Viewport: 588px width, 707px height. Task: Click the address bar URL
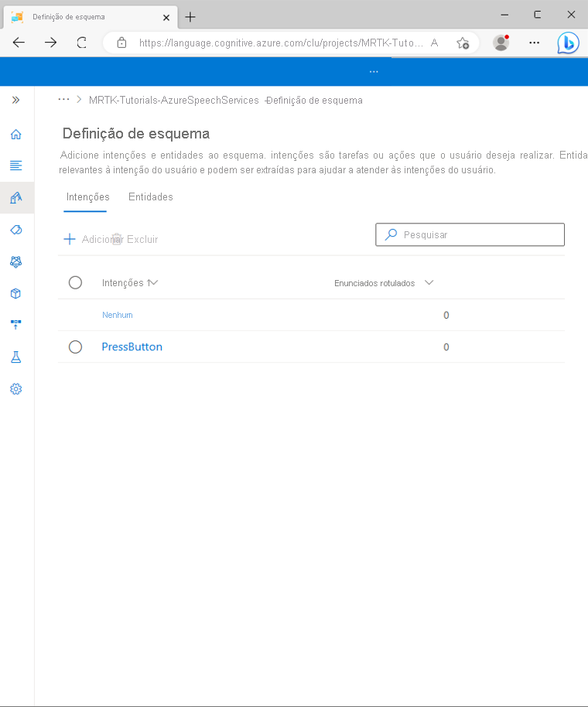(281, 43)
